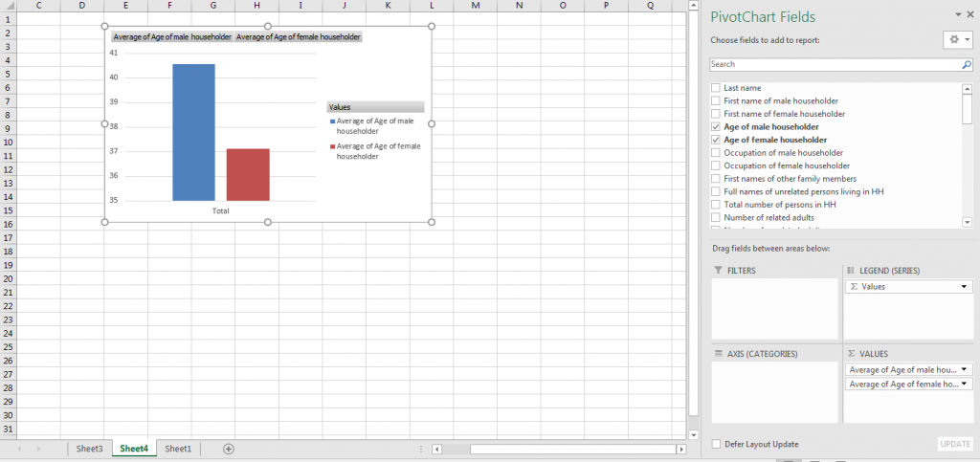Image resolution: width=980 pixels, height=462 pixels.
Task: Add a new sheet with plus icon
Action: coord(228,449)
